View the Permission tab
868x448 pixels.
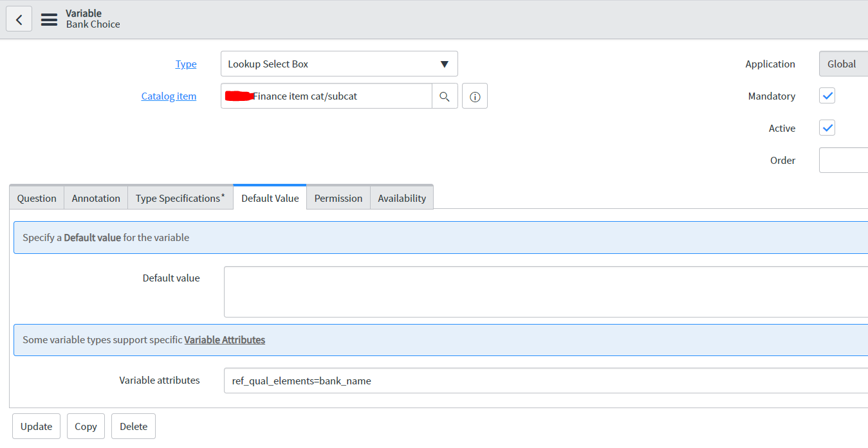pos(338,197)
